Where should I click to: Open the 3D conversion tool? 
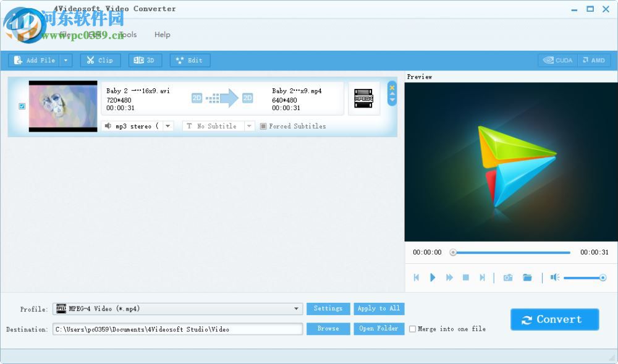(145, 60)
